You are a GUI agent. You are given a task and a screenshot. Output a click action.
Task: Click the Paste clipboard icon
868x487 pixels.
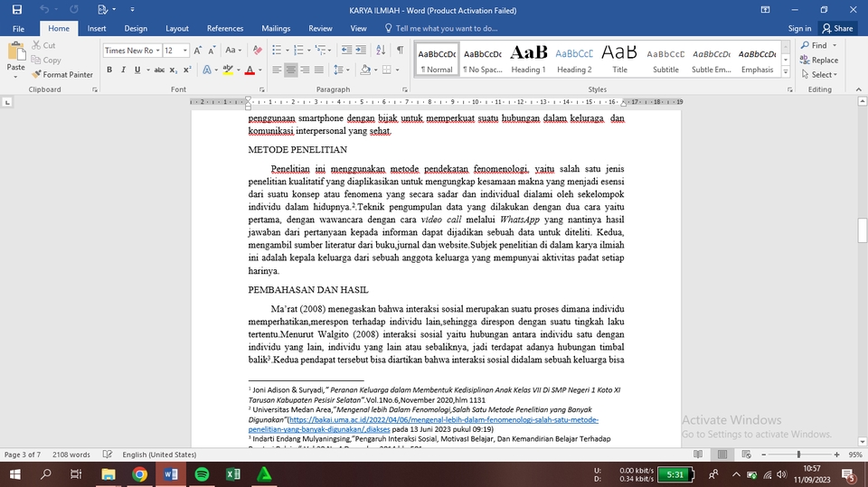15,52
